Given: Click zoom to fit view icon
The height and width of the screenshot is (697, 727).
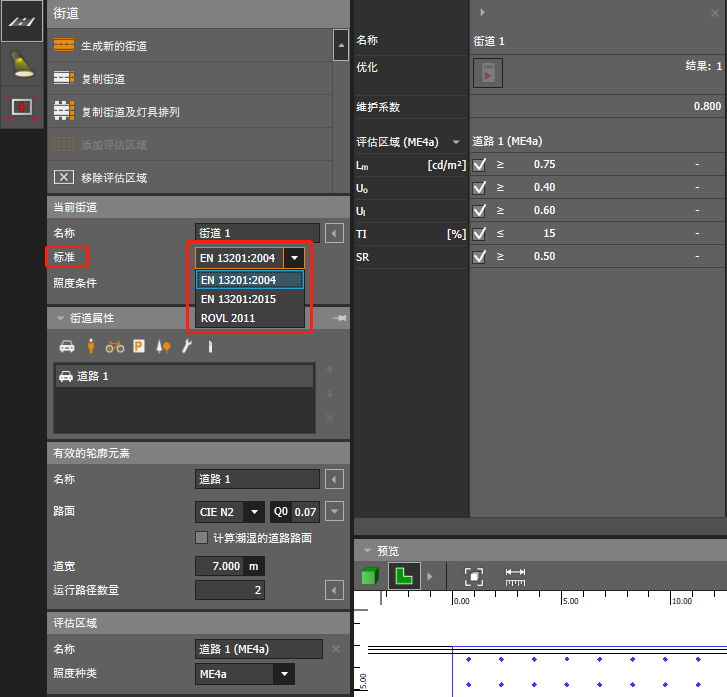Looking at the screenshot, I should [x=474, y=577].
